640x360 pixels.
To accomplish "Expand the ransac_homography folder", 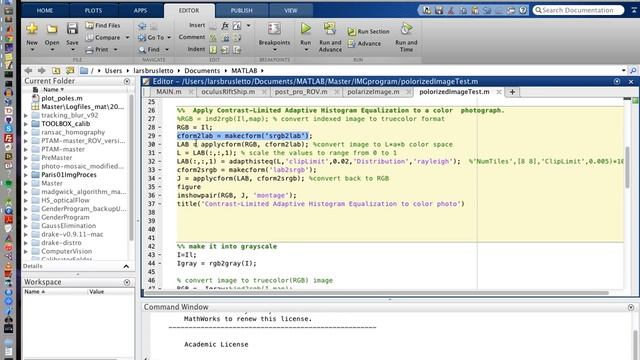I will pyautogui.click(x=26, y=132).
